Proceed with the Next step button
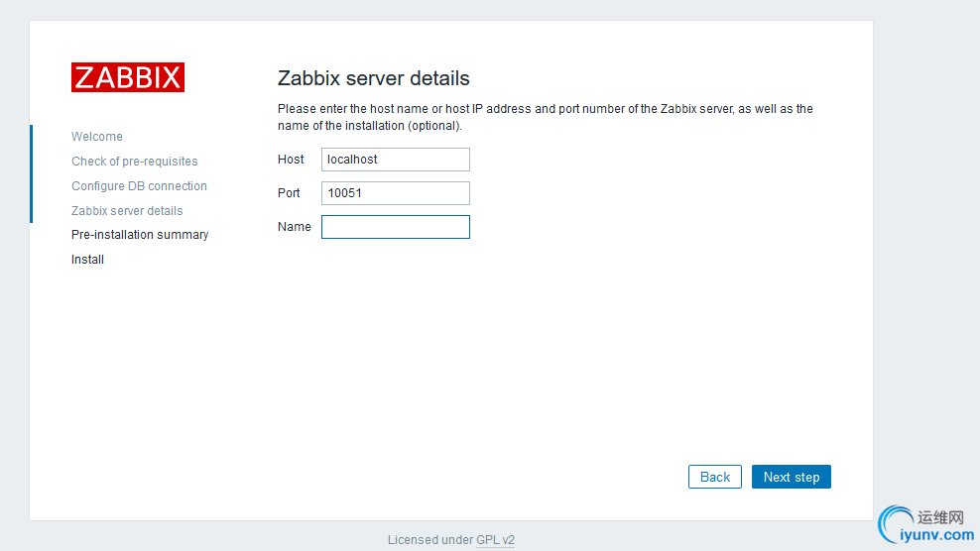The width and height of the screenshot is (980, 551). 791,477
